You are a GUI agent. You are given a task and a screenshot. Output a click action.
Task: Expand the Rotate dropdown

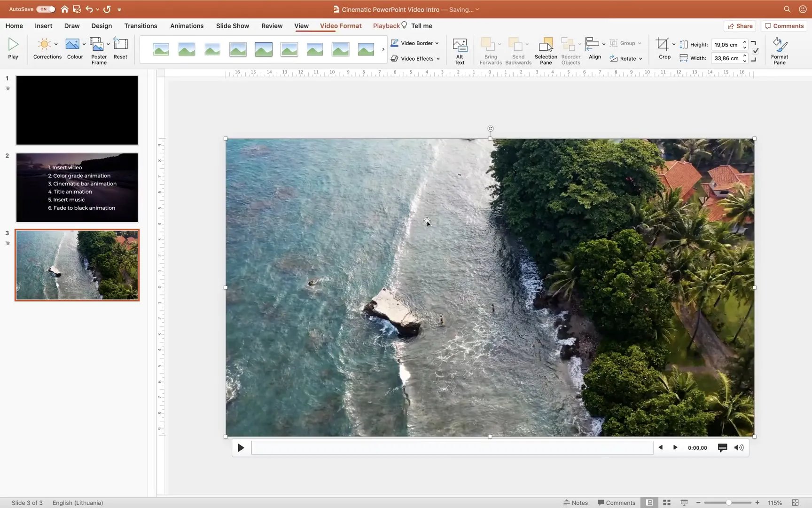pyautogui.click(x=640, y=58)
